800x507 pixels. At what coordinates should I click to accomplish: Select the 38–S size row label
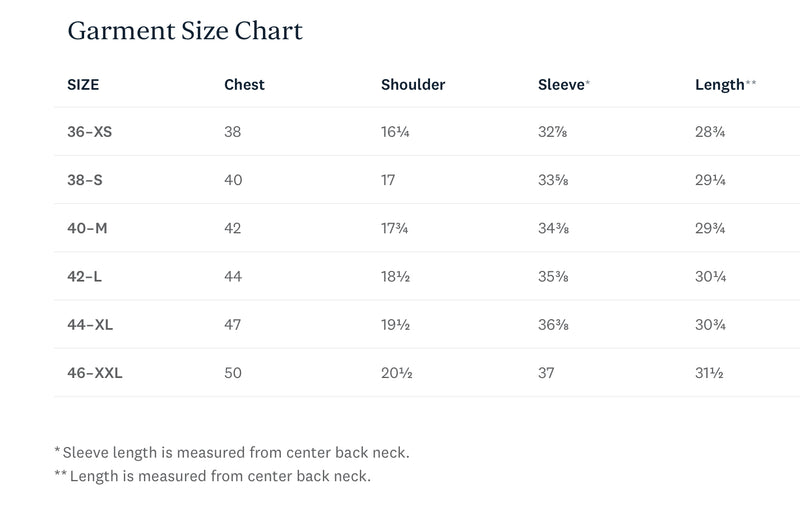(85, 180)
